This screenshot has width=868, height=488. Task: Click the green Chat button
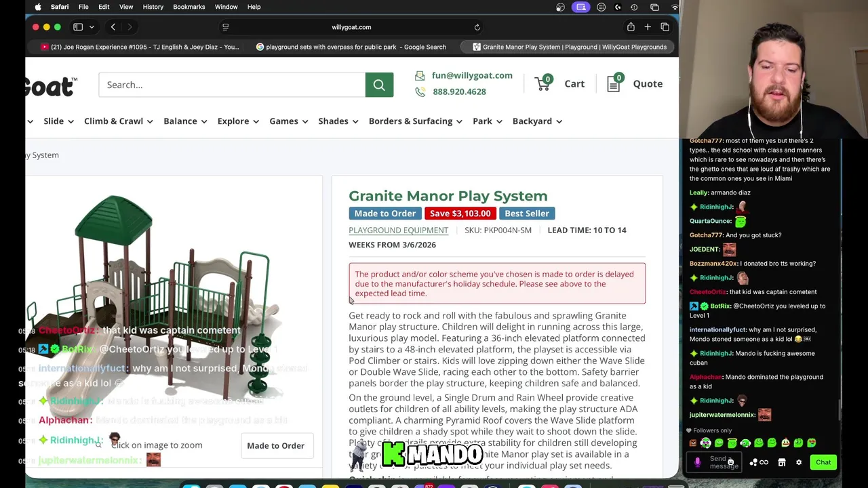(823, 462)
